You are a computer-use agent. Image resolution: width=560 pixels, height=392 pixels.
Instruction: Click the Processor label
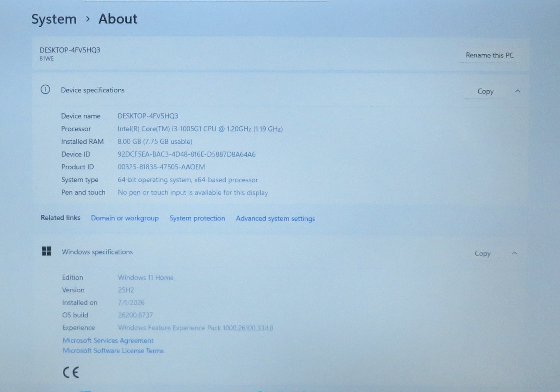point(76,129)
